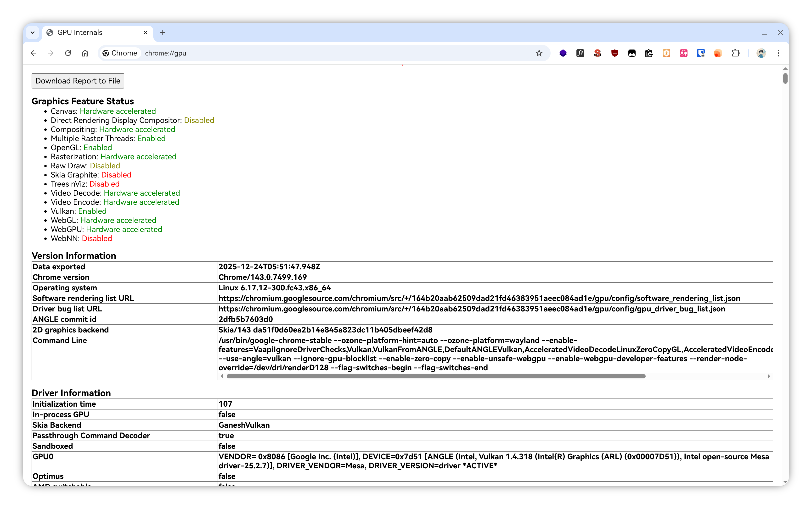Click the Command Line horizontal scrollbar
The image size is (812, 509).
(x=436, y=376)
